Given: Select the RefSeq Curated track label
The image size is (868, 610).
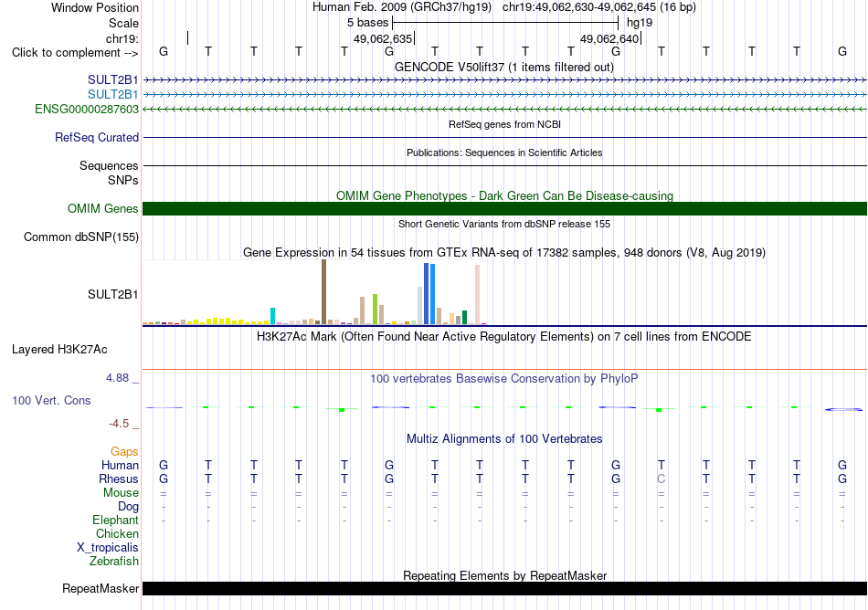Looking at the screenshot, I should coord(97,137).
